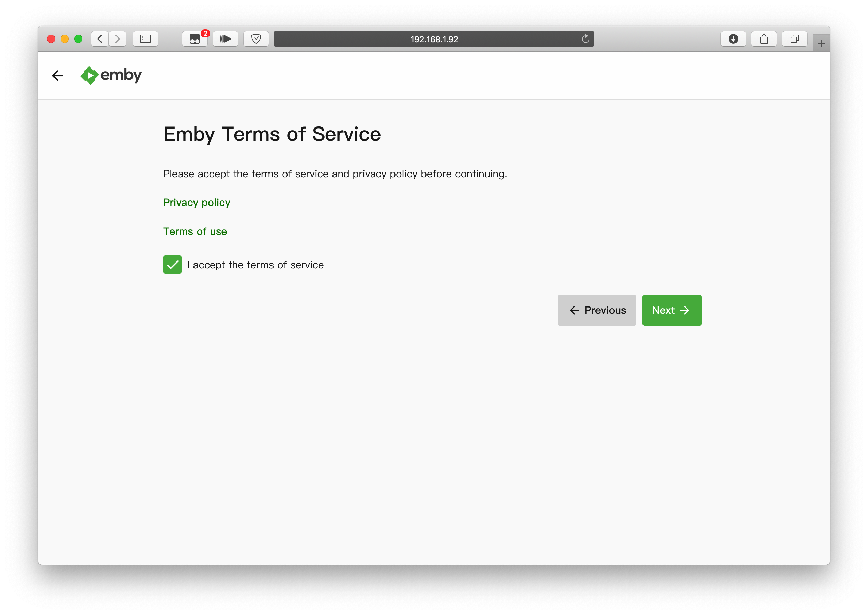
Task: Click the 'Please accept the terms' paragraph
Action: 335,174
